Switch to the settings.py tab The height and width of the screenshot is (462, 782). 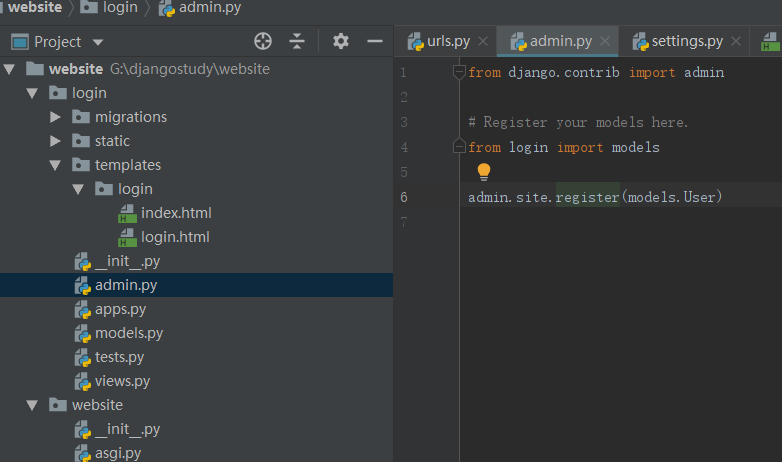(686, 41)
